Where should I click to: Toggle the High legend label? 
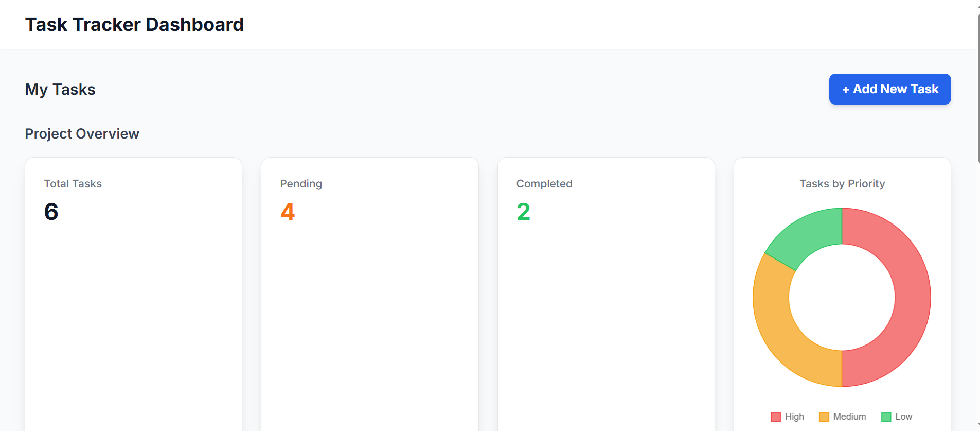[794, 417]
